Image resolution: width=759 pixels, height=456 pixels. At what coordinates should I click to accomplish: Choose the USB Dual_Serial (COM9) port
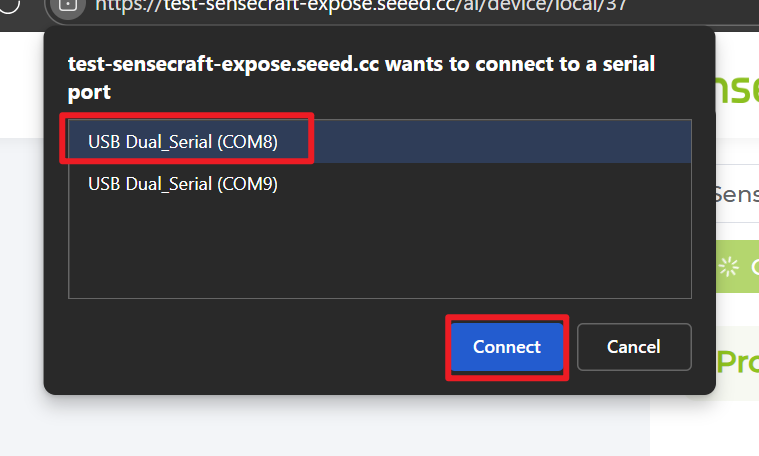coord(182,184)
